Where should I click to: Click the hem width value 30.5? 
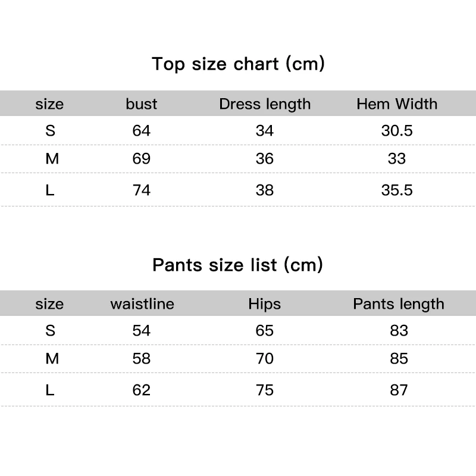(397, 131)
